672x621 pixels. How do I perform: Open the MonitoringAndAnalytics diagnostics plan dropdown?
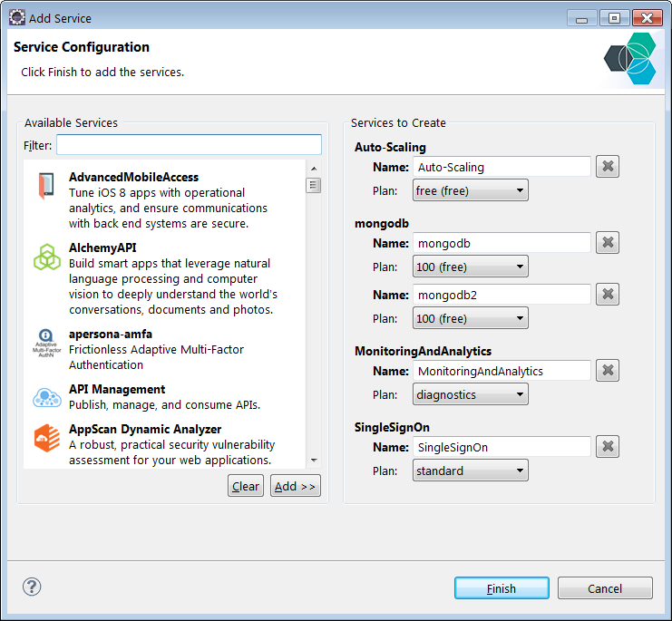470,394
